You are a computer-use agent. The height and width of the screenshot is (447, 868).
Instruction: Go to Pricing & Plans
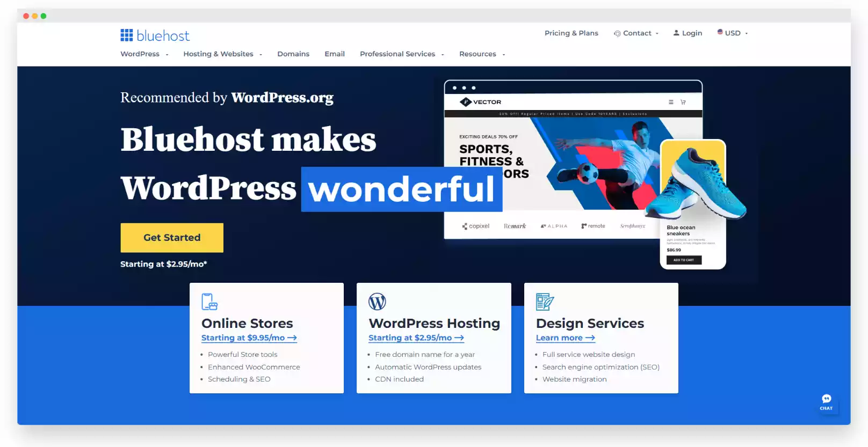click(571, 33)
